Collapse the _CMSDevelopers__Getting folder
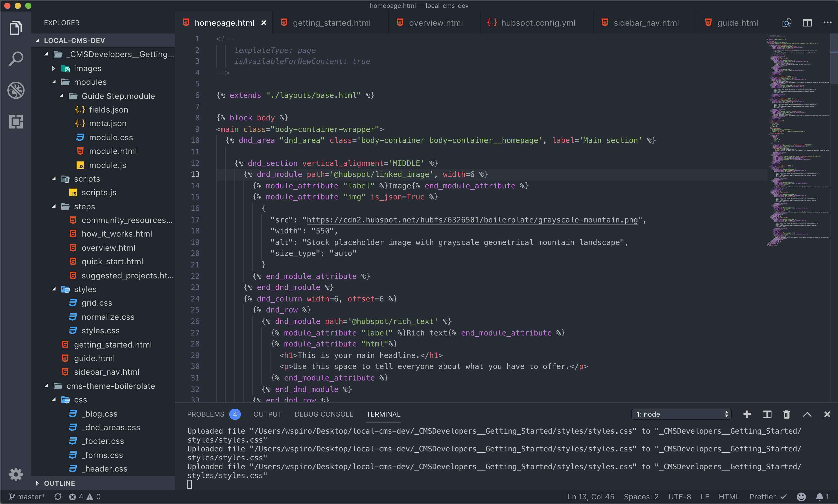 point(46,54)
